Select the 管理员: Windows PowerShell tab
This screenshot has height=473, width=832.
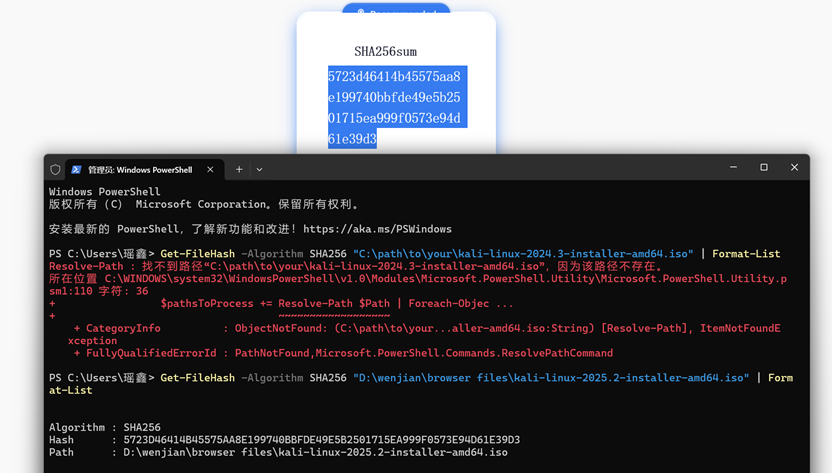click(x=144, y=170)
